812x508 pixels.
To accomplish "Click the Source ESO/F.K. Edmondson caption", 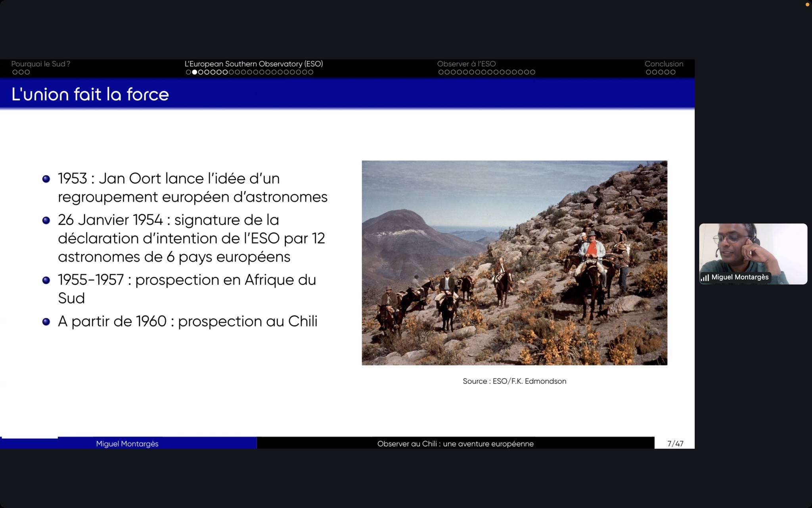I will coord(514,381).
